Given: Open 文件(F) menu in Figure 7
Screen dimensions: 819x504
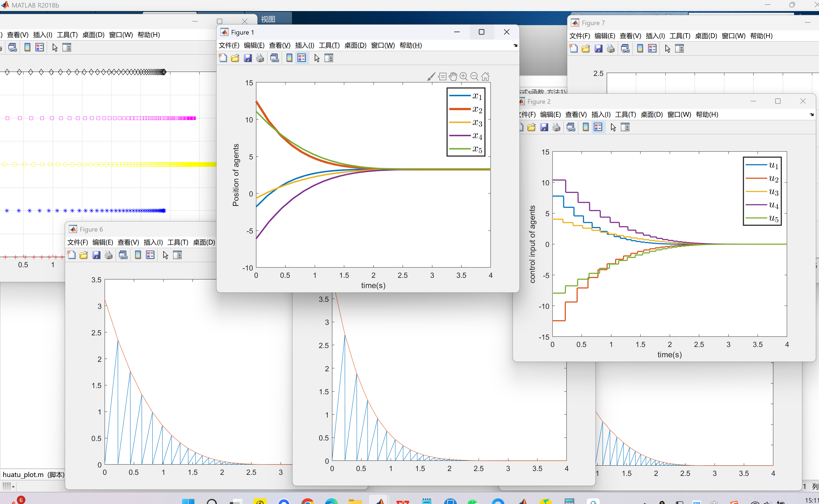Looking at the screenshot, I should [579, 36].
